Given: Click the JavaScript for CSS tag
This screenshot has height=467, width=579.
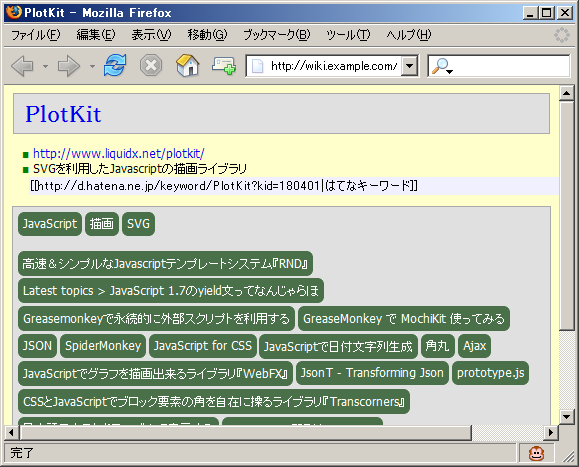Looking at the screenshot, I should click(x=203, y=346).
